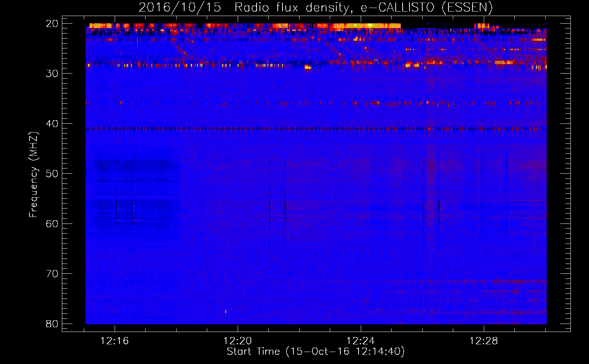Image resolution: width=589 pixels, height=364 pixels.
Task: Click the 70 MHz frequency tick label
Action: (x=52, y=274)
